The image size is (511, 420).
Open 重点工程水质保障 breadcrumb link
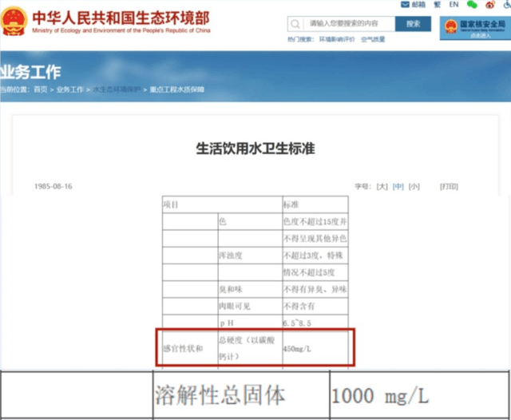(177, 89)
